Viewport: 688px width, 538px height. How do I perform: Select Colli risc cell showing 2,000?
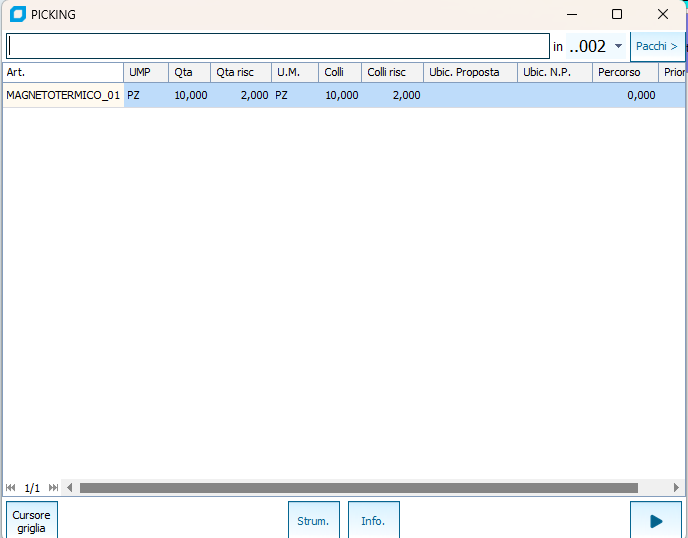(x=392, y=95)
